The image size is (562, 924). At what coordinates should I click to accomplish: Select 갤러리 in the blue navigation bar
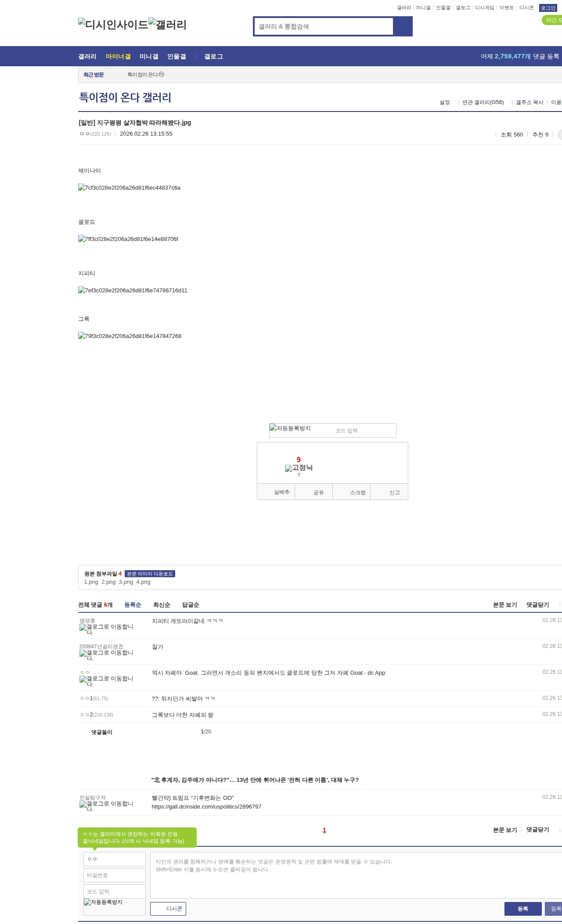pos(87,57)
